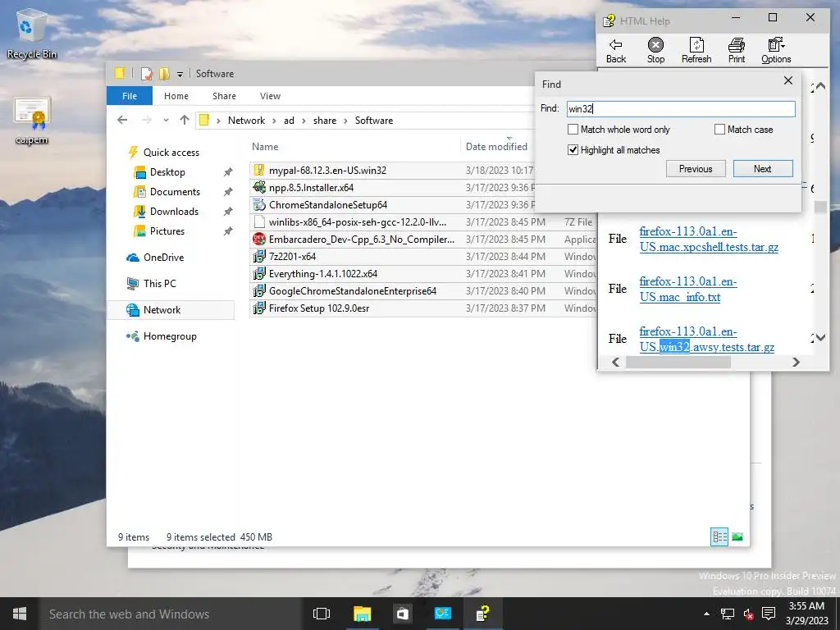Uncheck Highlight all matches checkbox
Screen dimensions: 840x630
coord(573,150)
